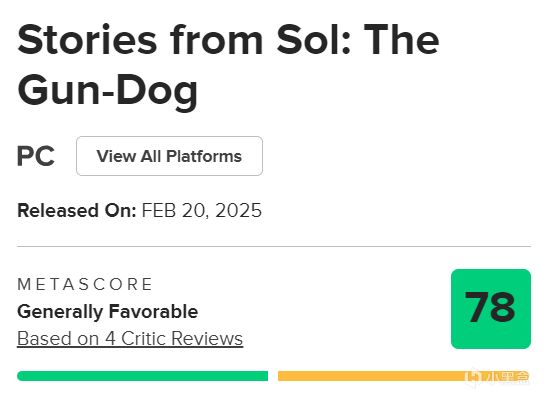
Task: Select the title line Stories from Sol: The
Action: [228, 39]
